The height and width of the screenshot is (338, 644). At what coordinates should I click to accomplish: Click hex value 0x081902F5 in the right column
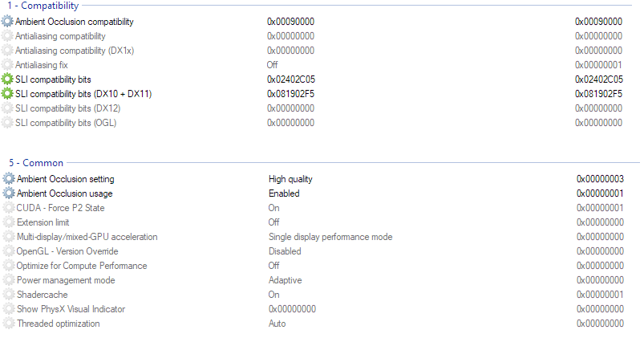pyautogui.click(x=598, y=94)
